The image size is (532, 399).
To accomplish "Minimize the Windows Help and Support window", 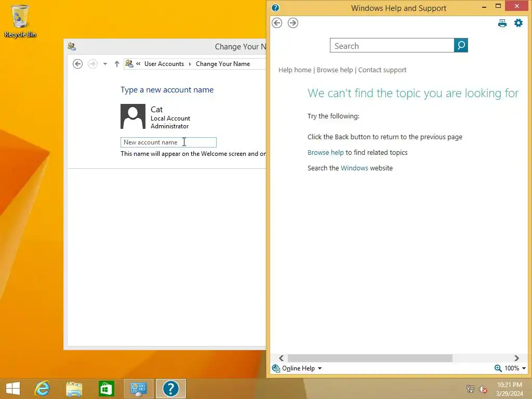I will 484,6.
